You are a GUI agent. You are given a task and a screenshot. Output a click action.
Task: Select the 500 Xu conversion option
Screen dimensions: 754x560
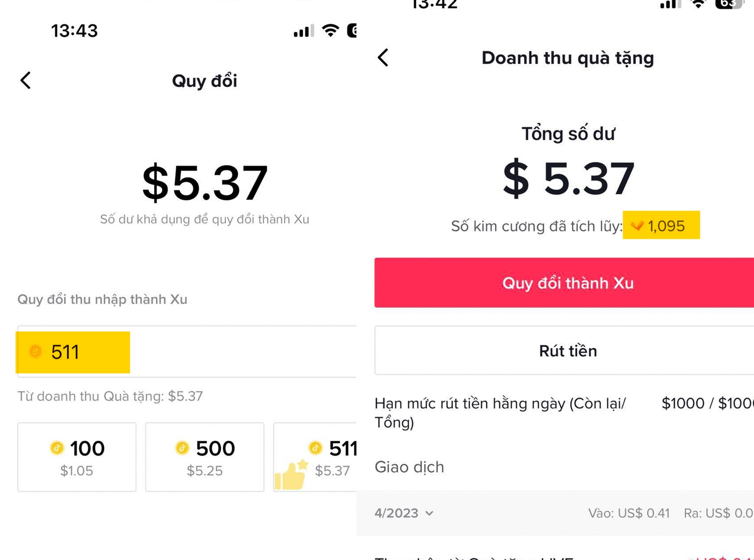click(x=205, y=457)
